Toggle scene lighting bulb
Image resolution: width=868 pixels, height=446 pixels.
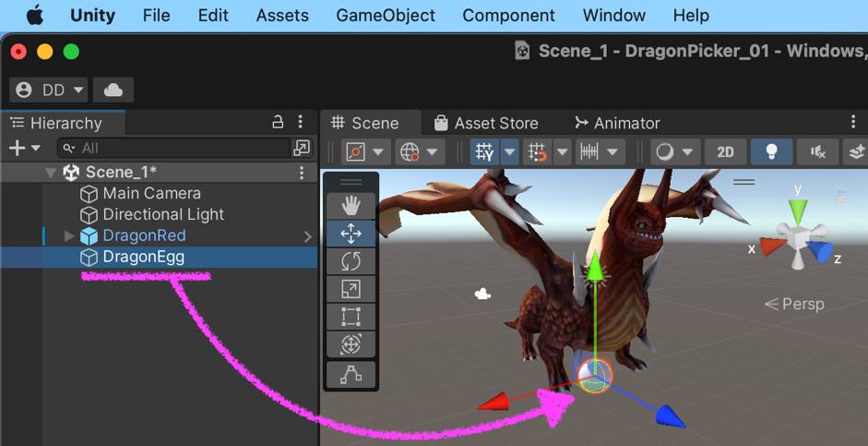tap(772, 152)
